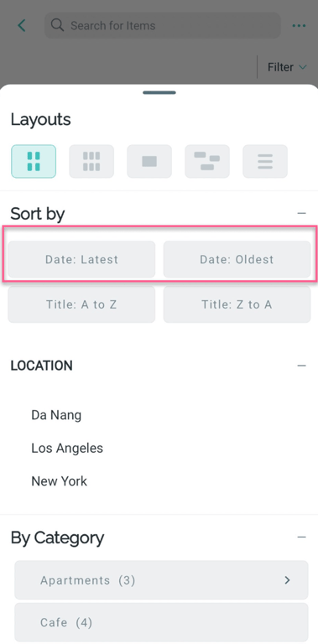Collapse the By Category section

pos(301,537)
